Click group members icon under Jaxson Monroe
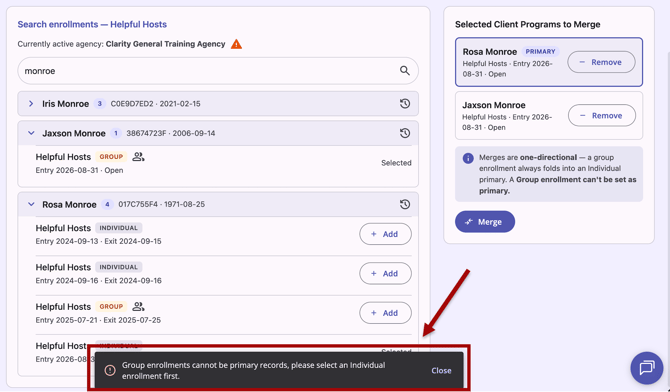 point(138,157)
